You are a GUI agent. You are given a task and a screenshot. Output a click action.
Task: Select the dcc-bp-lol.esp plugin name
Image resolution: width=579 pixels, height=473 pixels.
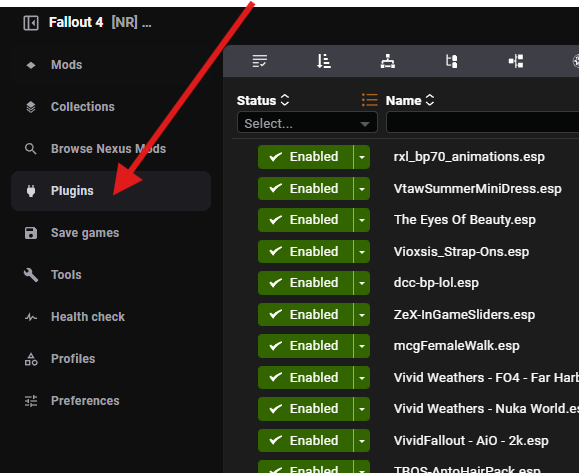pos(436,283)
